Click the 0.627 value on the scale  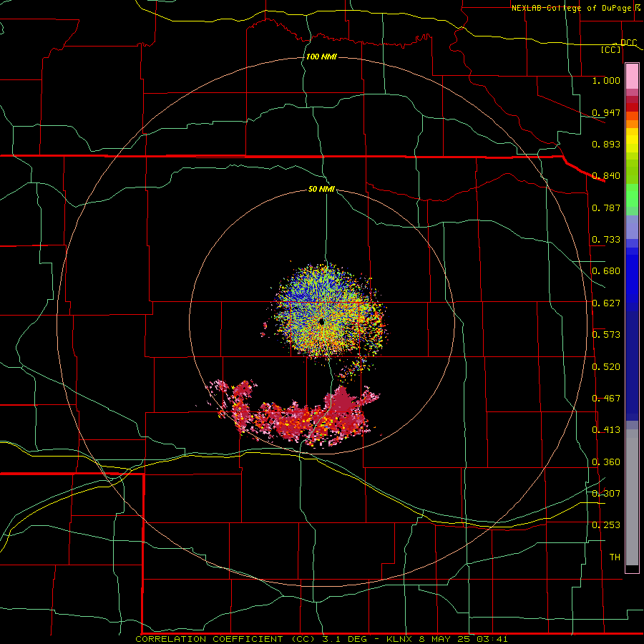click(x=606, y=303)
